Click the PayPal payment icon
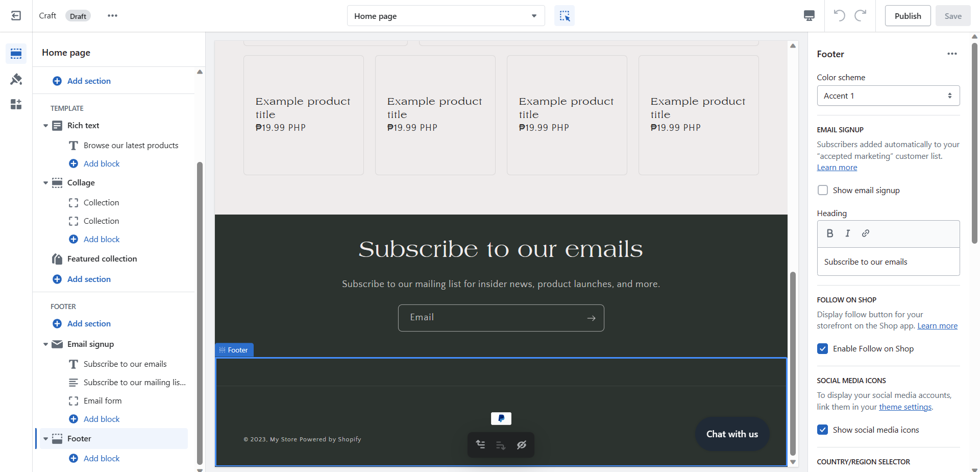This screenshot has height=472, width=980. click(501, 418)
